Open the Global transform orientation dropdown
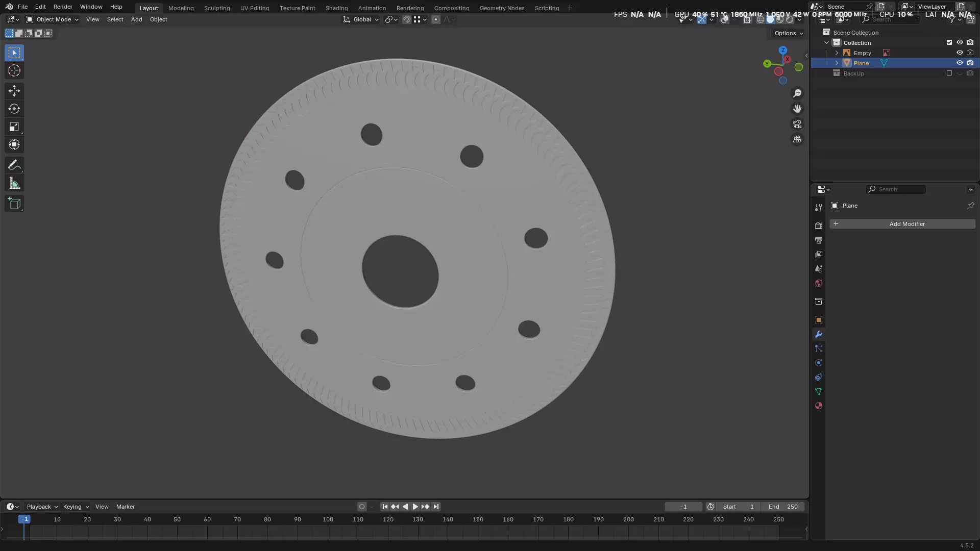This screenshot has width=980, height=551. tap(361, 19)
